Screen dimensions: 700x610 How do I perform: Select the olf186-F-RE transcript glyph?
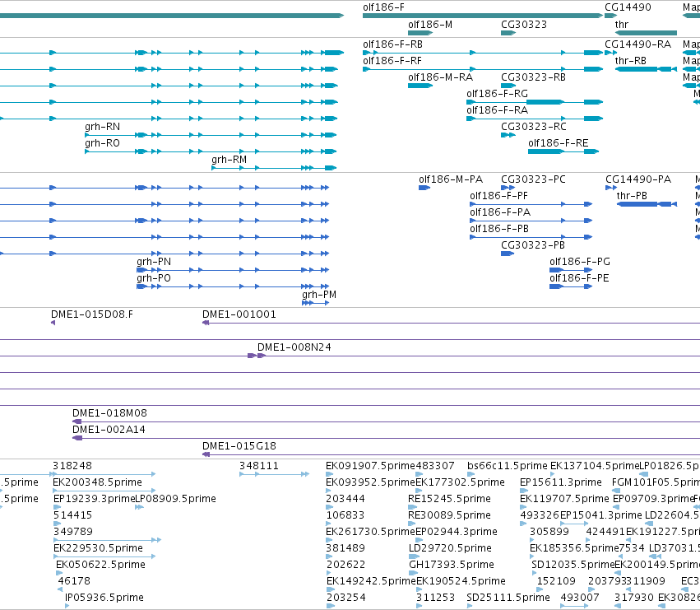(563, 151)
